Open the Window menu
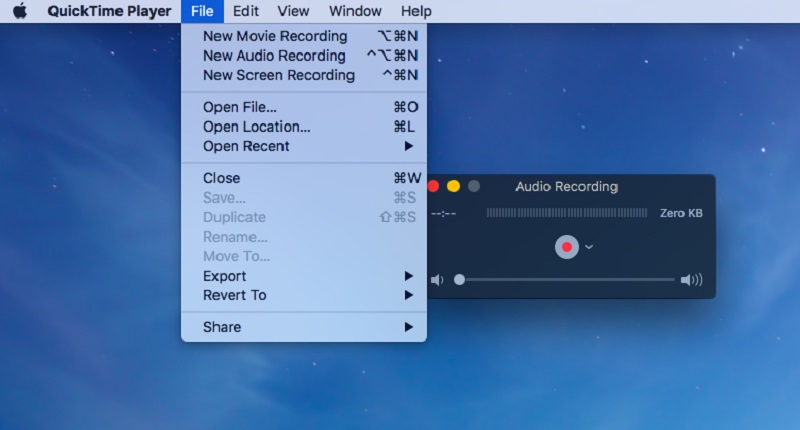This screenshot has width=800, height=430. click(355, 11)
